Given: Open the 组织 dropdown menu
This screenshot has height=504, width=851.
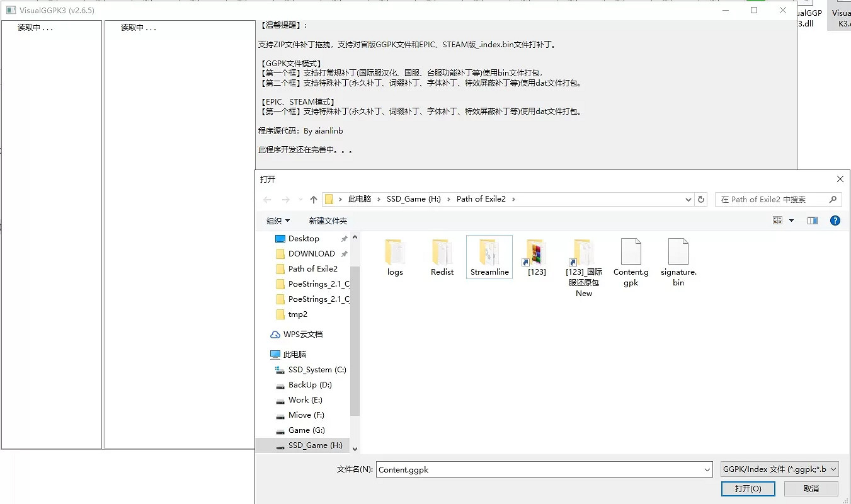Looking at the screenshot, I should [x=278, y=220].
